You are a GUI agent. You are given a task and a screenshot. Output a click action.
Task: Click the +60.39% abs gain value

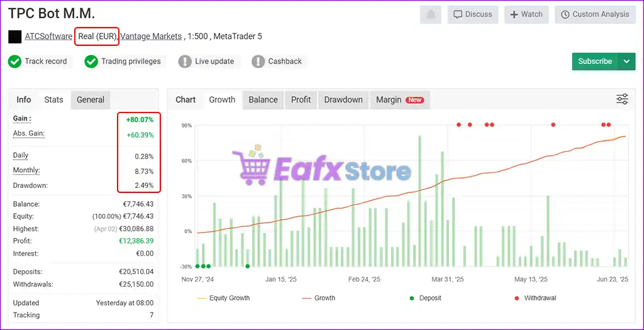[140, 135]
